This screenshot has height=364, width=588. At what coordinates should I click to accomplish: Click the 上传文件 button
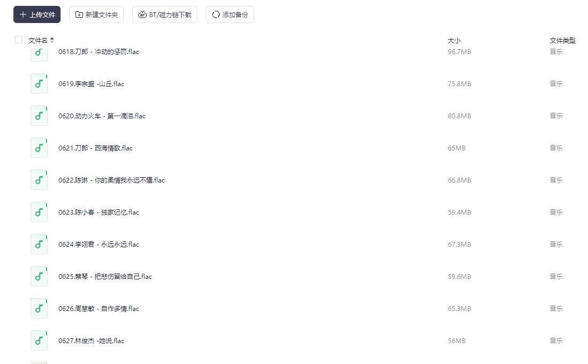point(37,14)
